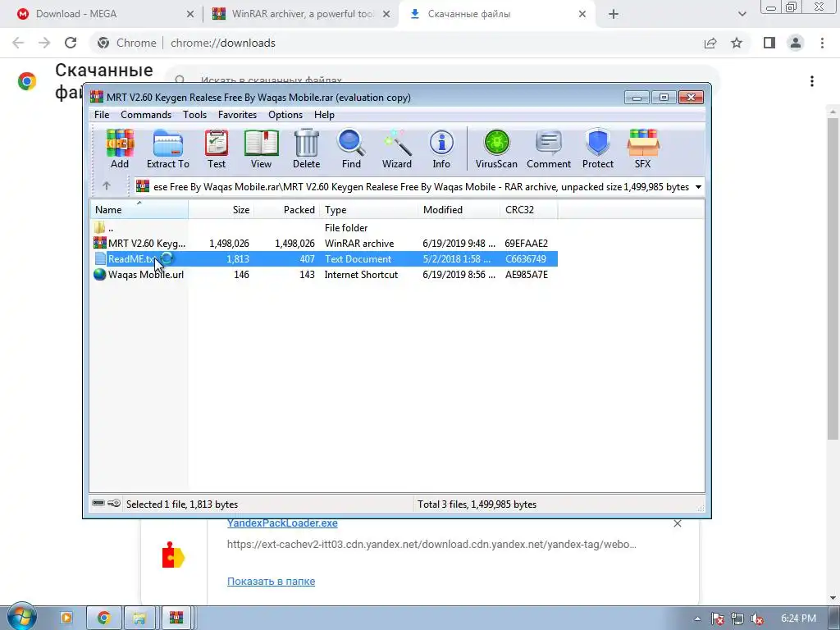Close the Скачанные файлы tab
The height and width of the screenshot is (630, 840).
tap(582, 15)
